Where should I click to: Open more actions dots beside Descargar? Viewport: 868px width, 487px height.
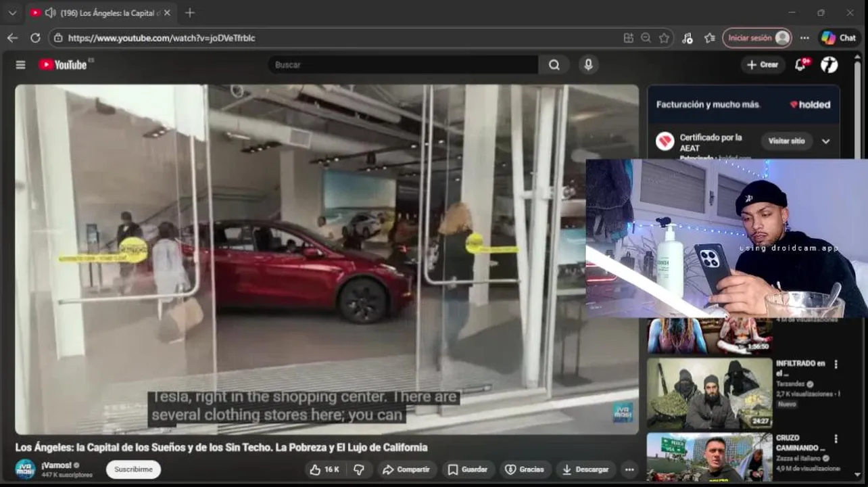pos(629,469)
